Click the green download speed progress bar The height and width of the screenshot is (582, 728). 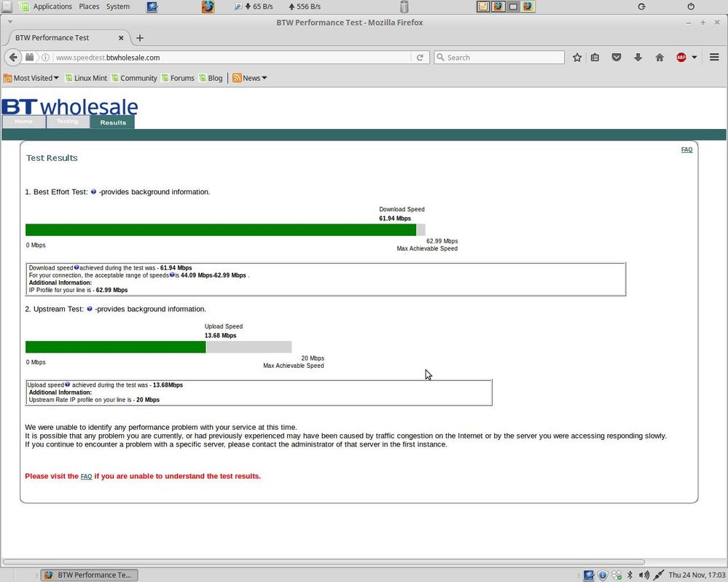click(221, 229)
